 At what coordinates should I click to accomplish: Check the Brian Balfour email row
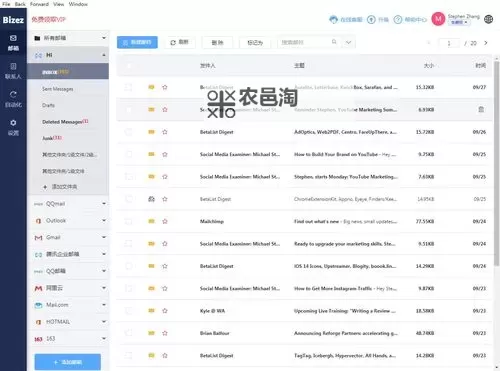tap(129, 333)
